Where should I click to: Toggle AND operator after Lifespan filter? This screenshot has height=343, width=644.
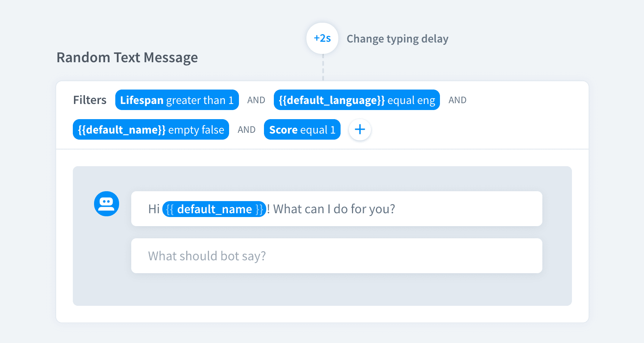coord(256,100)
